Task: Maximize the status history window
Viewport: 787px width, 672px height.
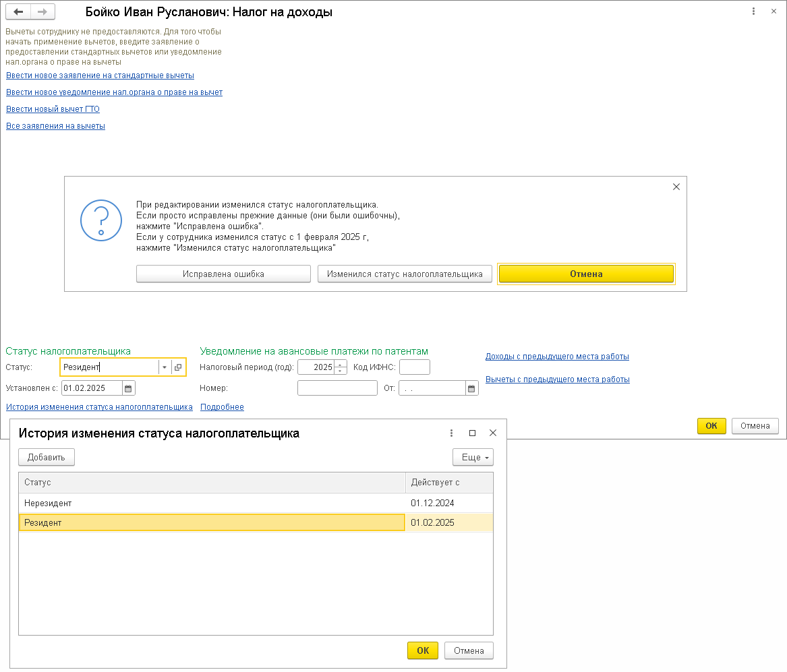Action: [472, 433]
